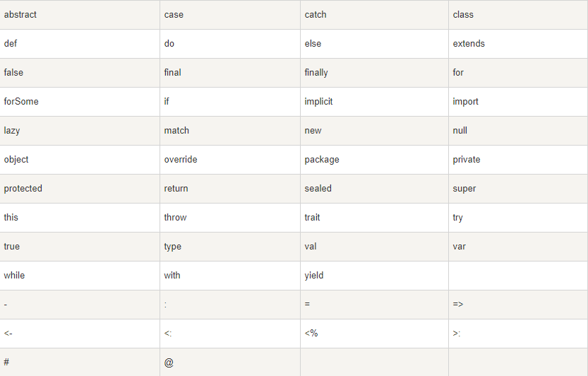Screen dimensions: 588x376
Task: Click the 'override' keyword cell
Action: coord(181,160)
